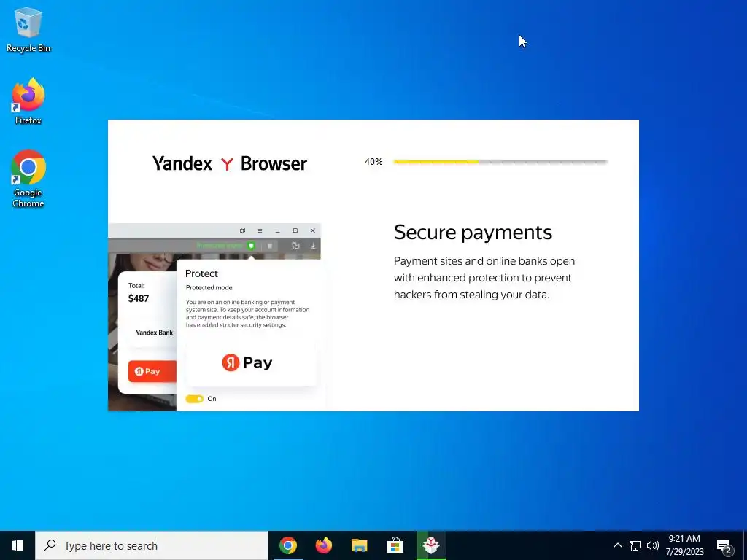Viewport: 747px width, 560px height.
Task: Click the Yandex Browser logo
Action: click(230, 163)
